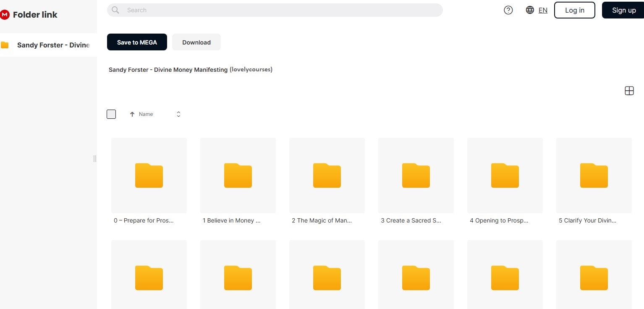Viewport: 644px width, 309px height.
Task: Click the Download button
Action: (x=196, y=42)
